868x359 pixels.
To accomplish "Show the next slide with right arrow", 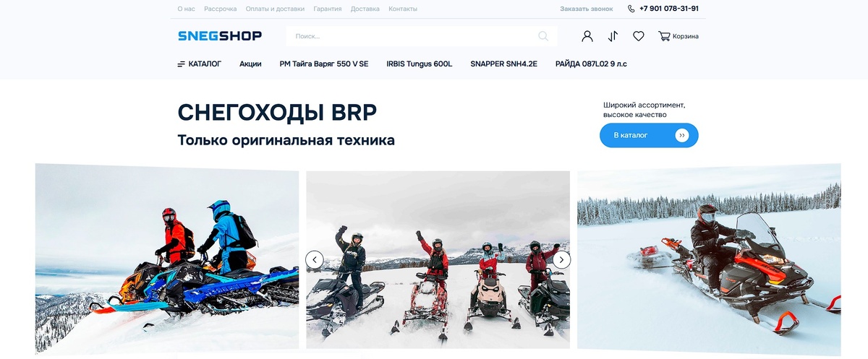I will (562, 259).
